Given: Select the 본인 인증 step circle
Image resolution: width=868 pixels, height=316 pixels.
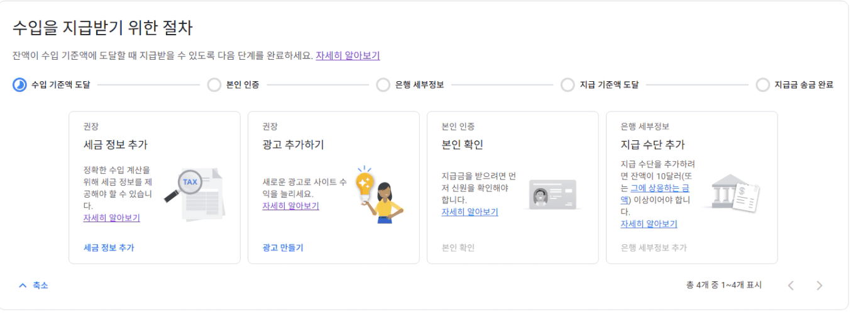Looking at the screenshot, I should coord(214,85).
